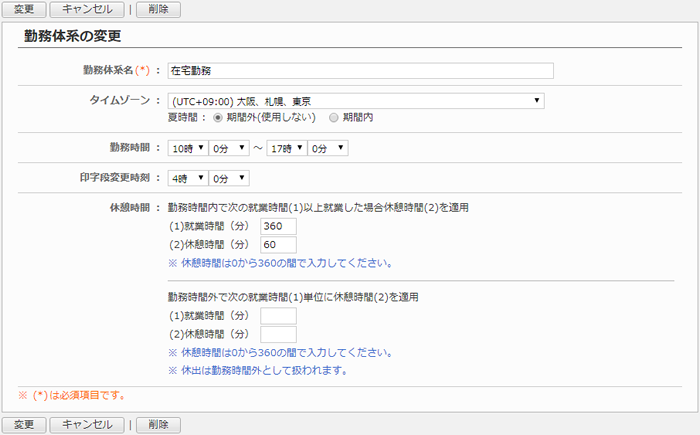Screen dimensions: 700x435
Task: Click the 就業時間 field containing 360
Action: coord(278,227)
